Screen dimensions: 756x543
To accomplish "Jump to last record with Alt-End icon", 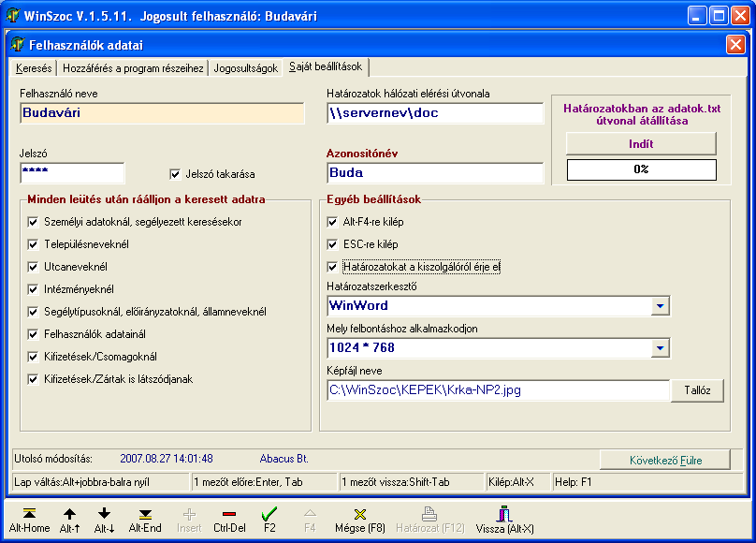I will point(145,514).
